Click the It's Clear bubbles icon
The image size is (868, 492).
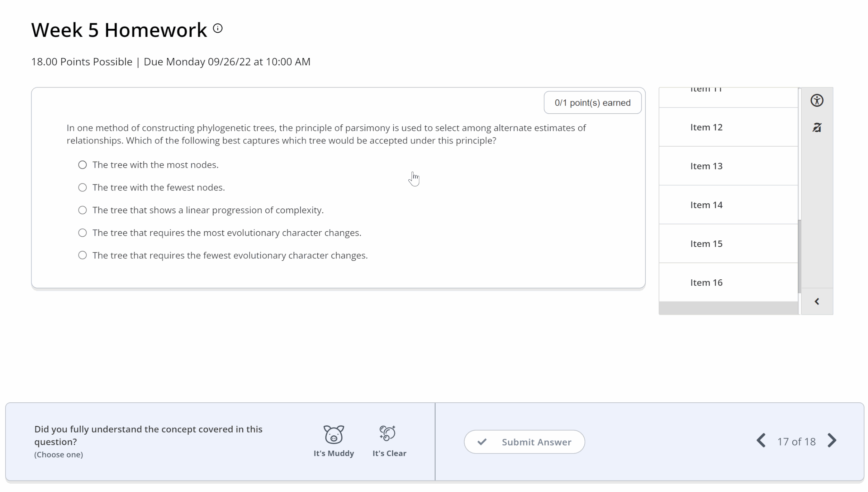click(x=387, y=433)
